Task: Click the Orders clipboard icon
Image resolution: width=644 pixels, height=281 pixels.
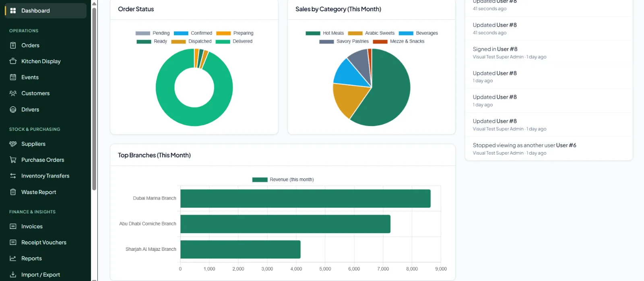Action: (13, 45)
